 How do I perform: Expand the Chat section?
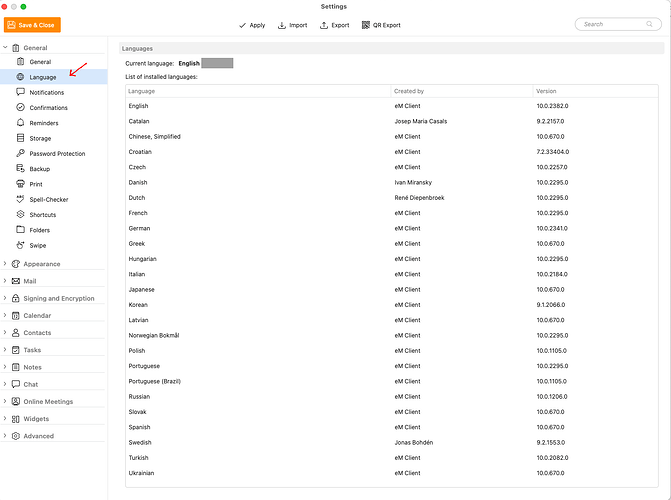5,384
